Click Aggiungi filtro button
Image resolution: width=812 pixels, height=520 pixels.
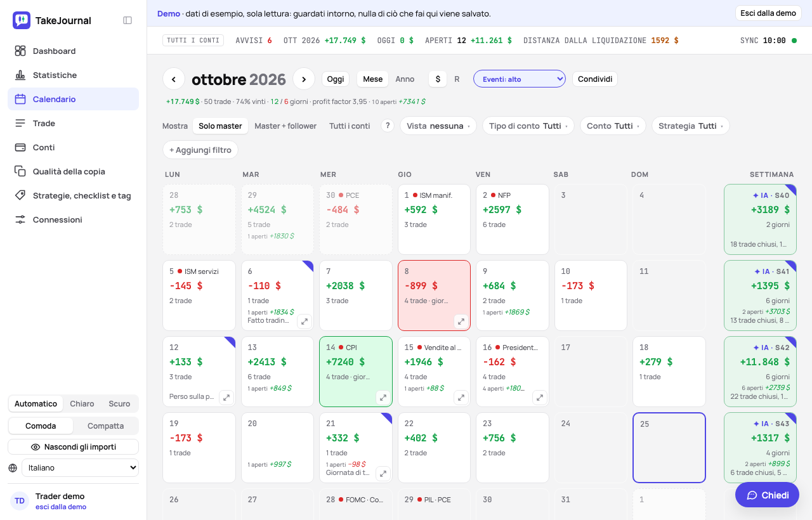point(200,150)
